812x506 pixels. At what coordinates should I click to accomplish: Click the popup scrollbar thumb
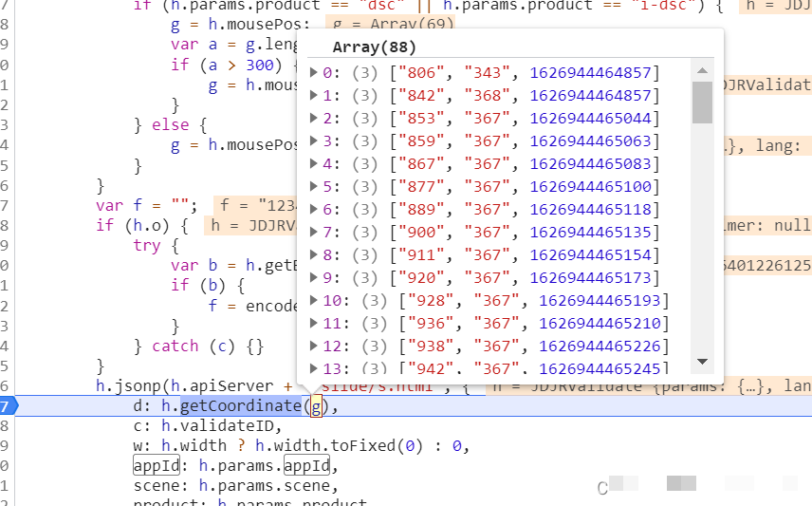coord(702,103)
